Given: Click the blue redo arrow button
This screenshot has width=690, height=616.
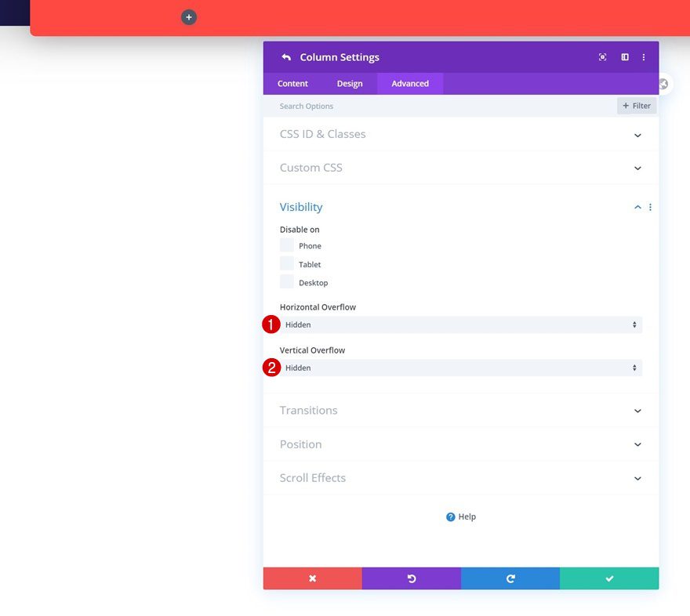Looking at the screenshot, I should click(x=510, y=578).
